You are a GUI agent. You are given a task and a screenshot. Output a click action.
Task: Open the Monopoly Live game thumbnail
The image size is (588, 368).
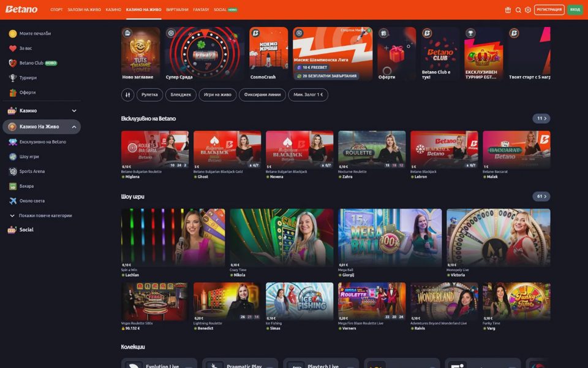tap(499, 238)
